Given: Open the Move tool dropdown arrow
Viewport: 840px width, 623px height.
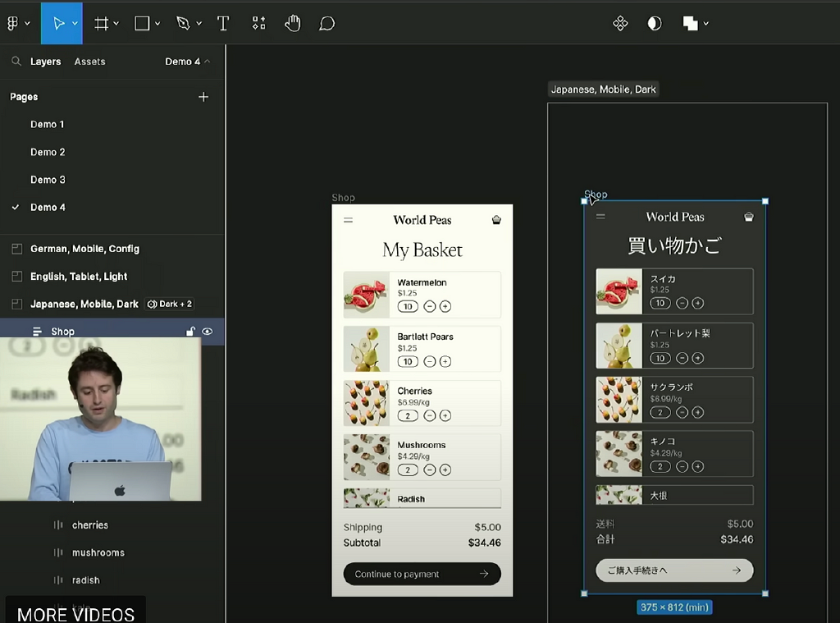Looking at the screenshot, I should click(75, 24).
